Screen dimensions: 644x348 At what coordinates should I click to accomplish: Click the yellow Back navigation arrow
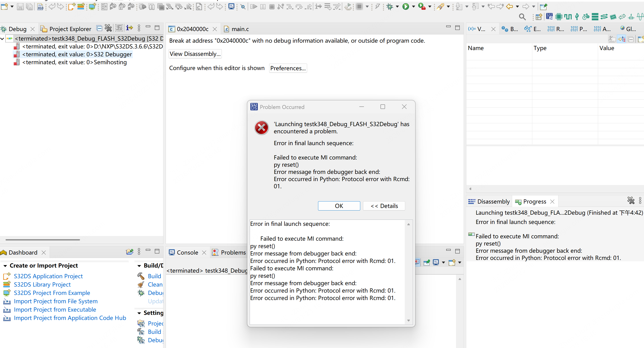(x=509, y=7)
